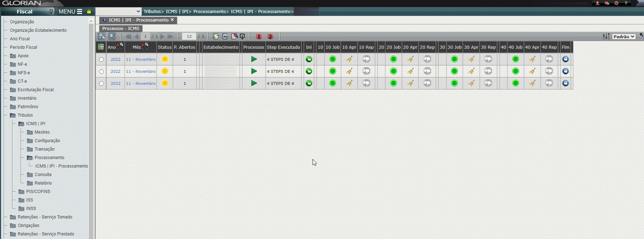The height and width of the screenshot is (239, 644).
Task: Open Organização in the sidebar
Action: 22,22
